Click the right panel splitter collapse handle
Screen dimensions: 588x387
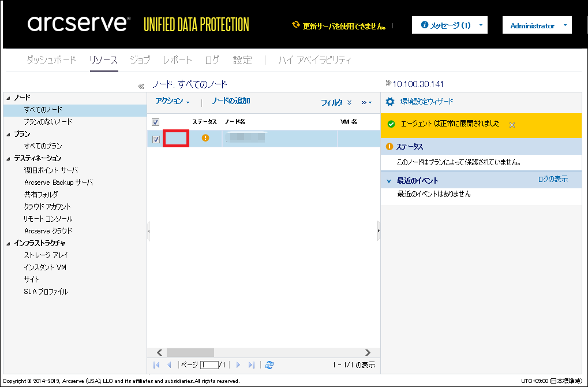point(379,231)
